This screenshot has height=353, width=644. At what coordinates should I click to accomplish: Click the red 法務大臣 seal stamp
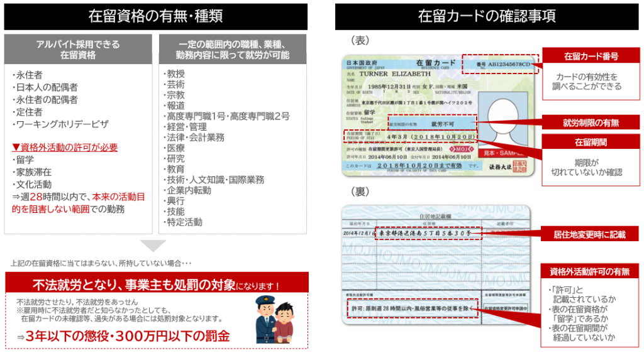520,167
